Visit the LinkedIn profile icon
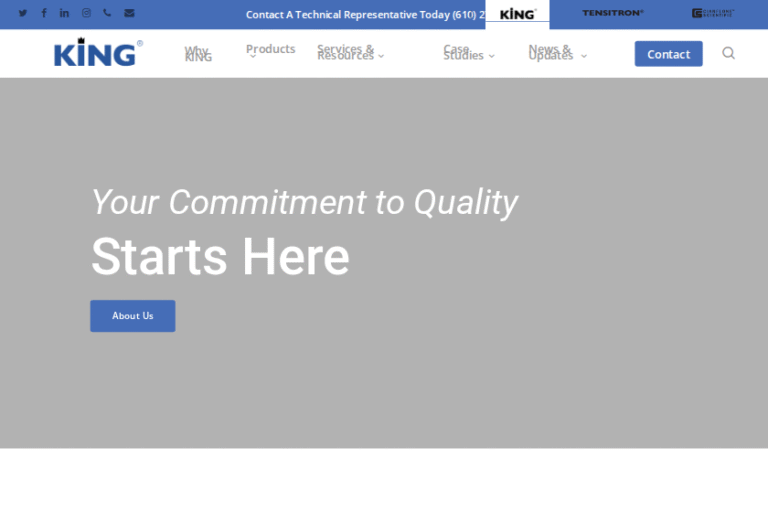The width and height of the screenshot is (768, 512). click(x=65, y=13)
